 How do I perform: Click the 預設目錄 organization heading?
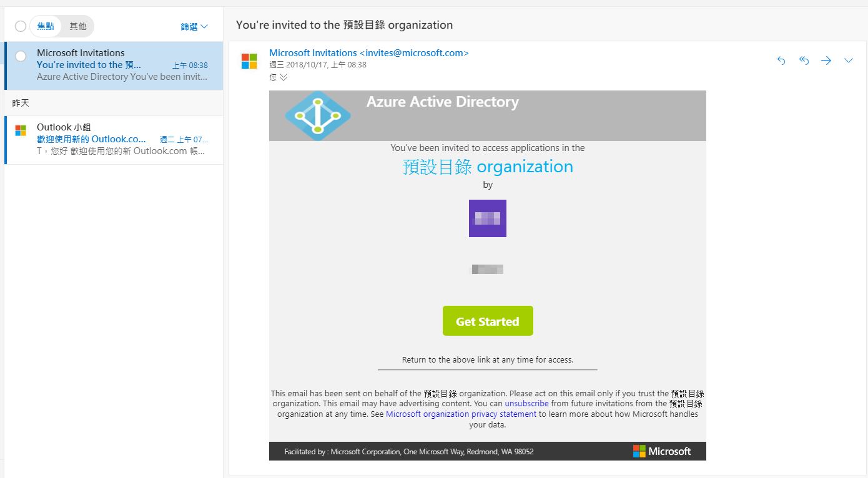pyautogui.click(x=488, y=167)
